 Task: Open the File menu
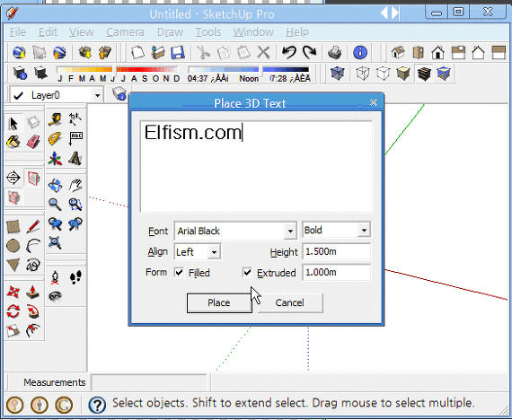coord(18,32)
